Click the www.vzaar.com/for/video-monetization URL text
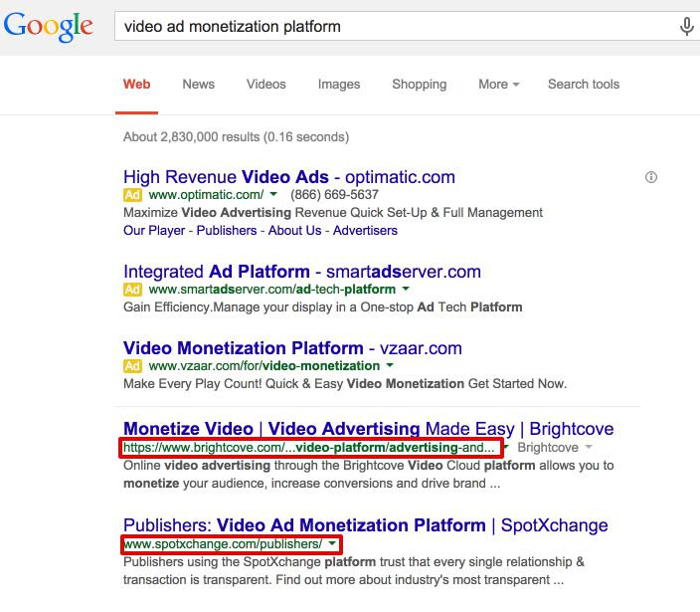 [x=264, y=366]
